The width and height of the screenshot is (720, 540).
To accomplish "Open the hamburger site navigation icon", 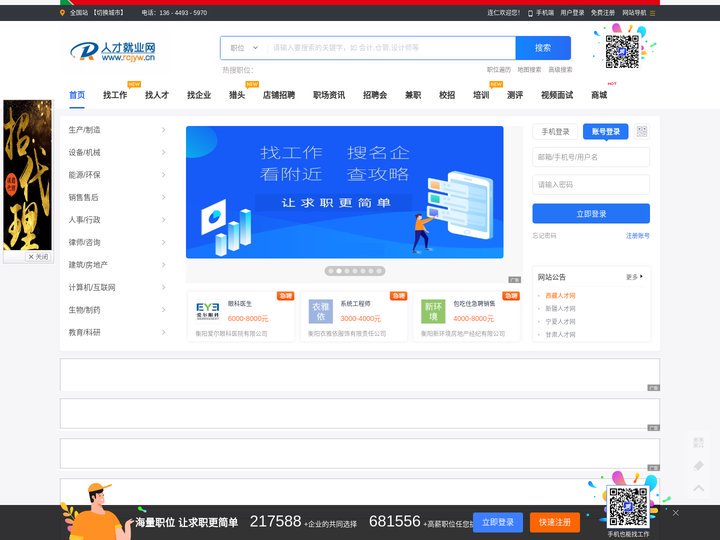I will 652,13.
